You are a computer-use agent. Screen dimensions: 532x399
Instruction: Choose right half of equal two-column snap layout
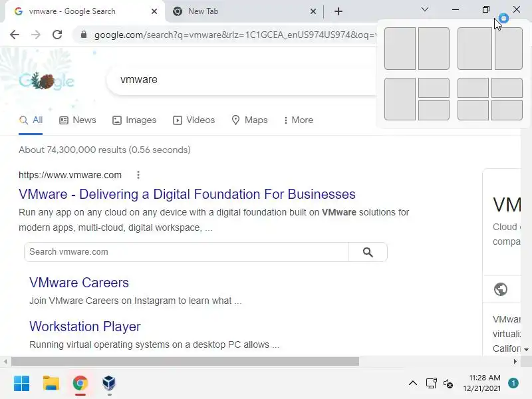[x=434, y=49]
